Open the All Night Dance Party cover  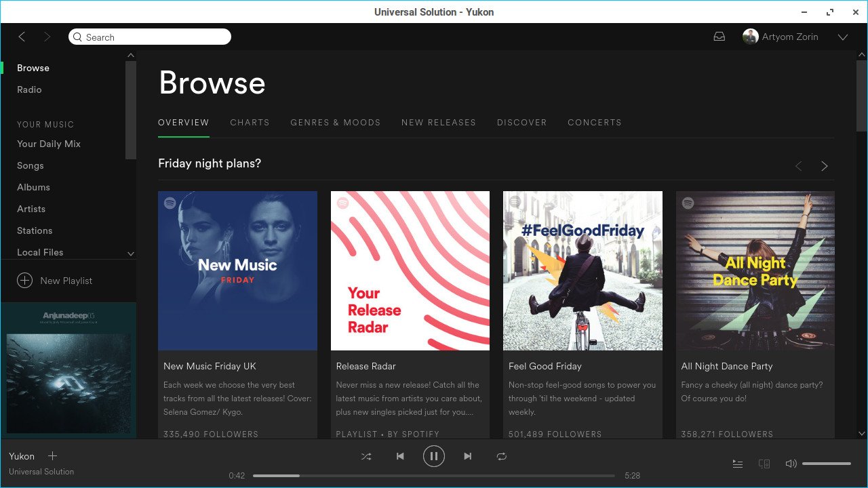pyautogui.click(x=755, y=270)
